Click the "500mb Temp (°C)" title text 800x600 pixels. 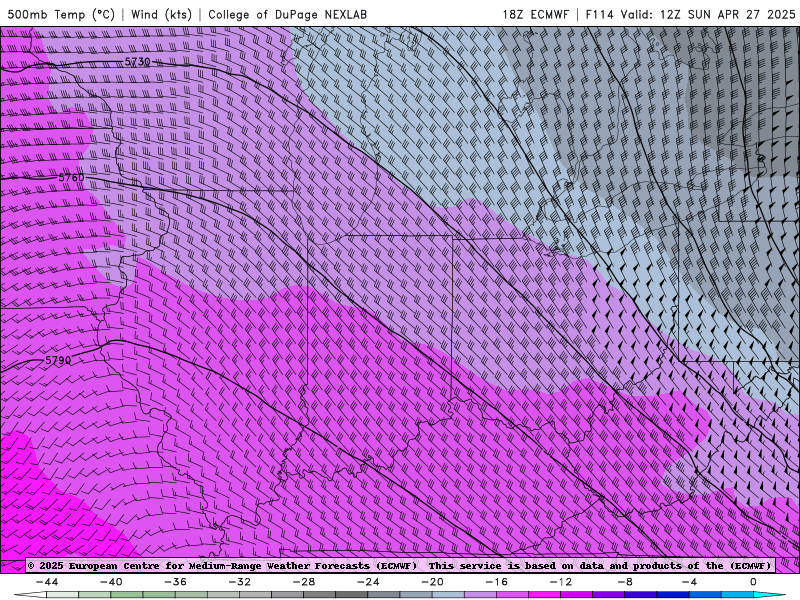[x=61, y=14]
